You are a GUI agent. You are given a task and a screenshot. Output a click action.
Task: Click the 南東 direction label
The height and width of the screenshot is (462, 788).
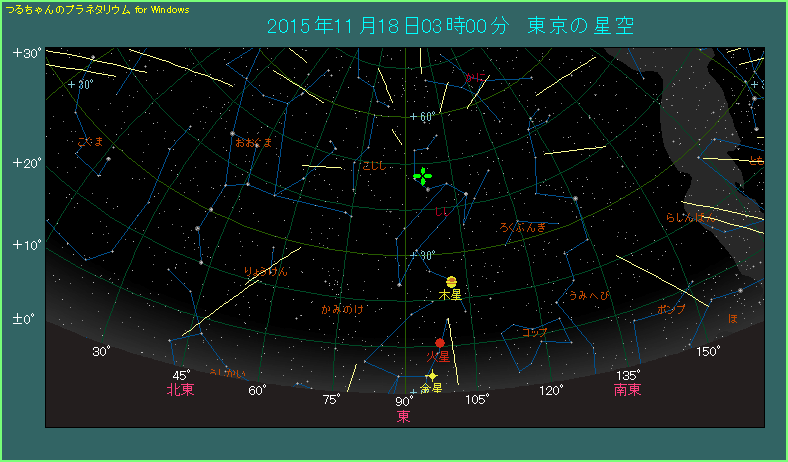[627, 390]
